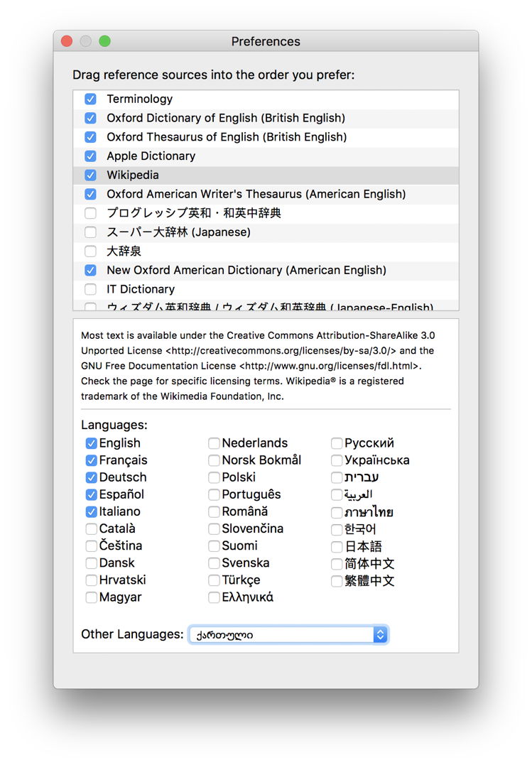Enable the Nederlands language checkbox
This screenshot has width=532, height=765.
click(214, 443)
